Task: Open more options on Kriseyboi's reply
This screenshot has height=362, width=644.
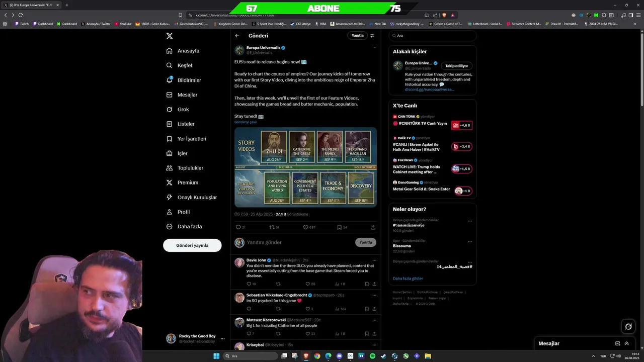Action: pyautogui.click(x=374, y=345)
